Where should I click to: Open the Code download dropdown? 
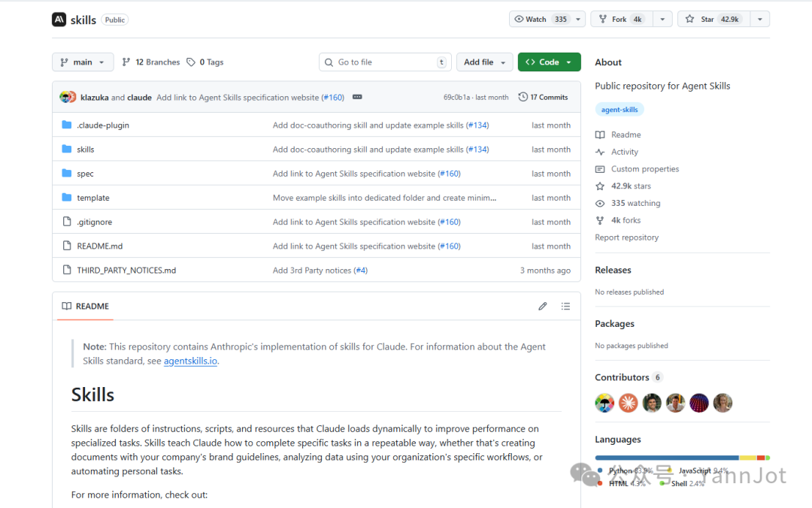(x=549, y=62)
